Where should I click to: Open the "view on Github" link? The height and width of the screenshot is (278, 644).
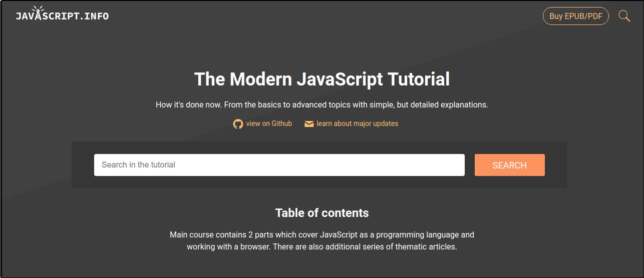click(269, 123)
